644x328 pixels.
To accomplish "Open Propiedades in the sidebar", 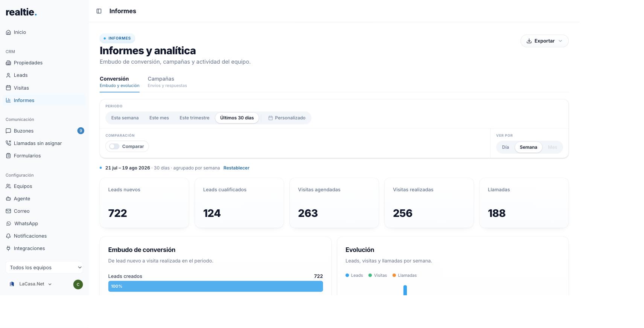I will [x=44, y=63].
